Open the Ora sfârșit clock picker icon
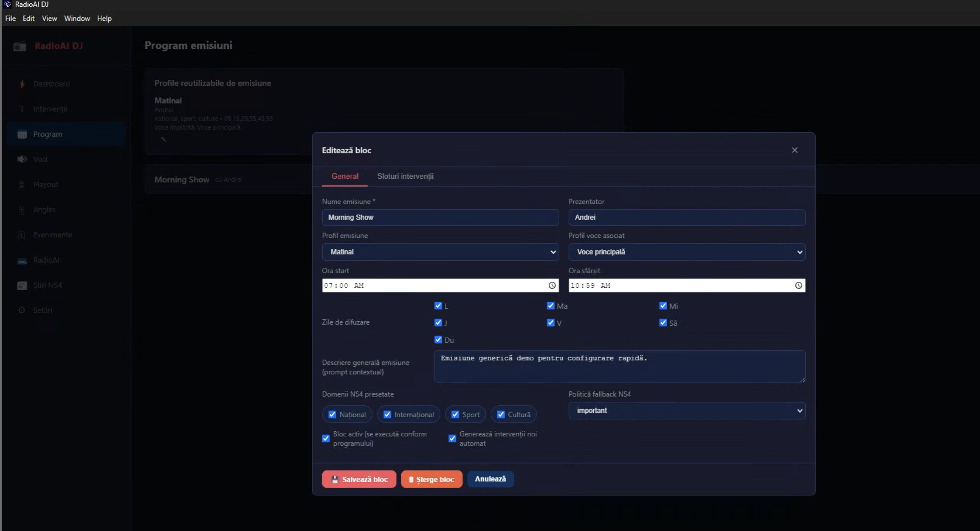Image resolution: width=980 pixels, height=531 pixels. [x=799, y=285]
